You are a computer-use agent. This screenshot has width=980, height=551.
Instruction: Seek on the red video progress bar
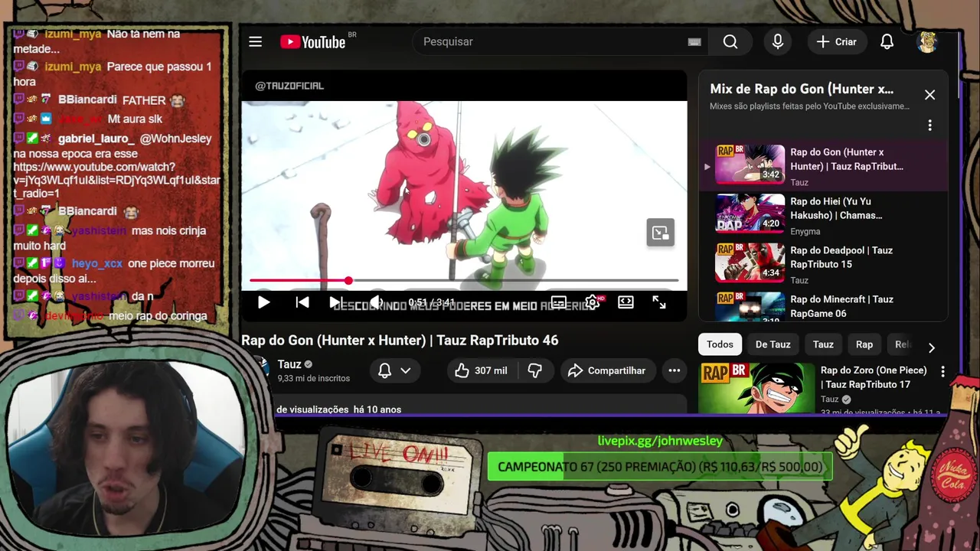464,281
